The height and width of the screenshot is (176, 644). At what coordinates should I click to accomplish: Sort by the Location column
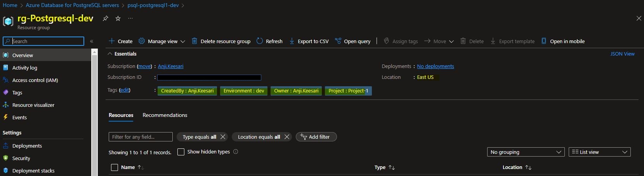click(517, 167)
